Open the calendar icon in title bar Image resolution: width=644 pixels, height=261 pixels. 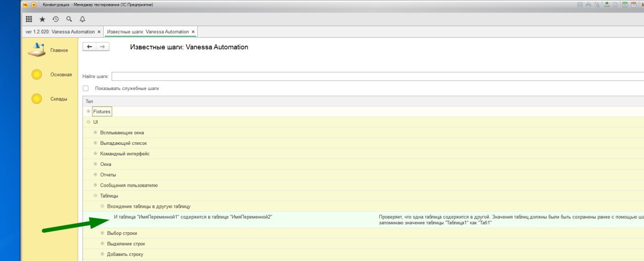633,5
